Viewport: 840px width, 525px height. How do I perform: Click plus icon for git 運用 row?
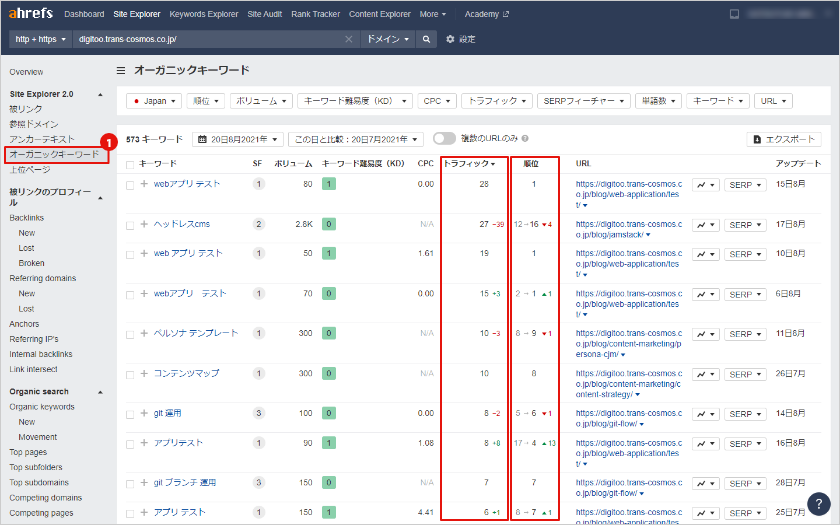[x=144, y=413]
